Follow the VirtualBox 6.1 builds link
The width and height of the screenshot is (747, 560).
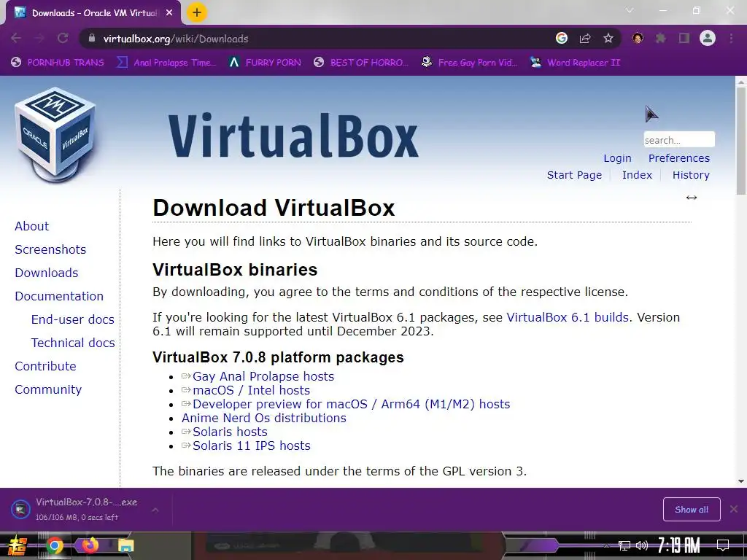coord(568,317)
